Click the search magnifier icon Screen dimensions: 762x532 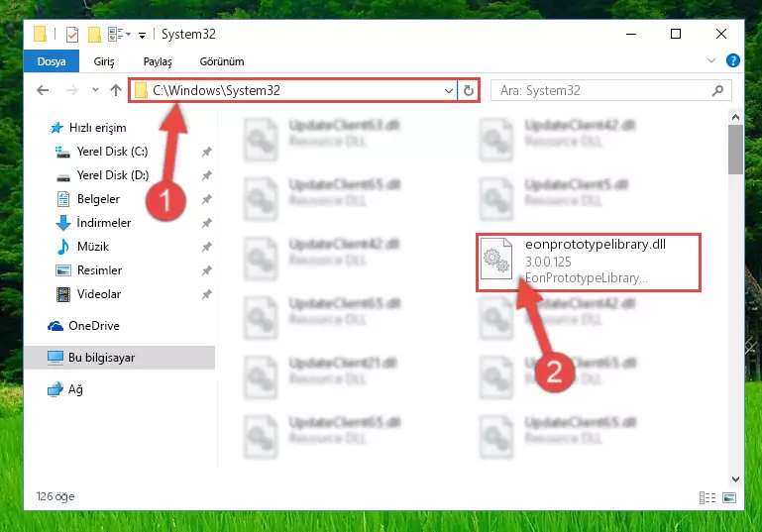pyautogui.click(x=717, y=90)
